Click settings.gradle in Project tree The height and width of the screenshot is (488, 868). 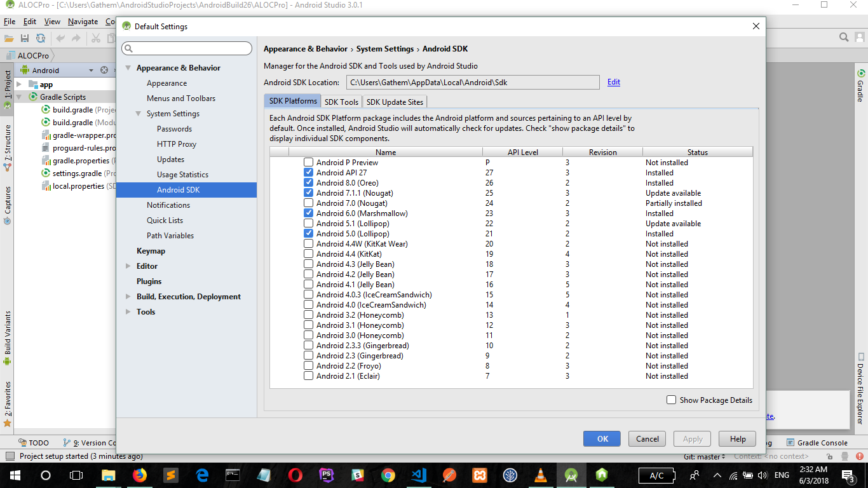77,173
